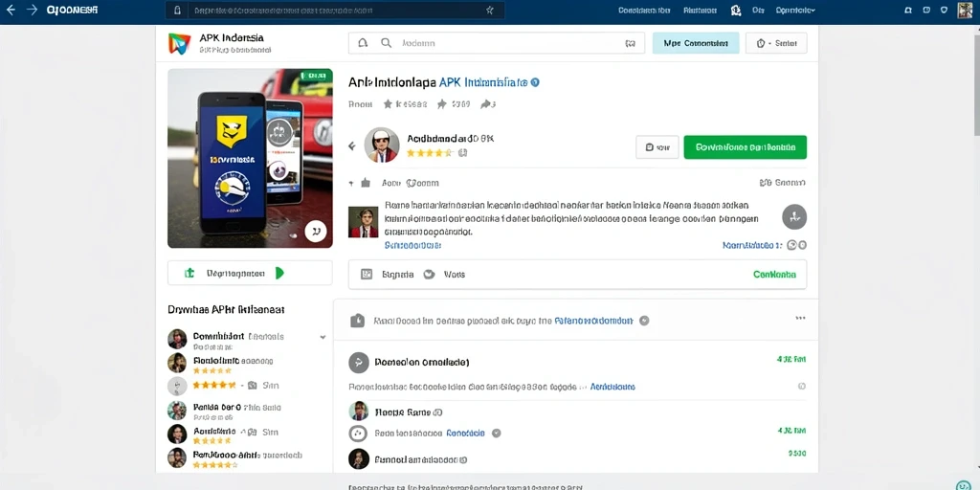This screenshot has height=490, width=980.
Task: Open the gray placeholder avatar in the left list
Action: [x=177, y=386]
